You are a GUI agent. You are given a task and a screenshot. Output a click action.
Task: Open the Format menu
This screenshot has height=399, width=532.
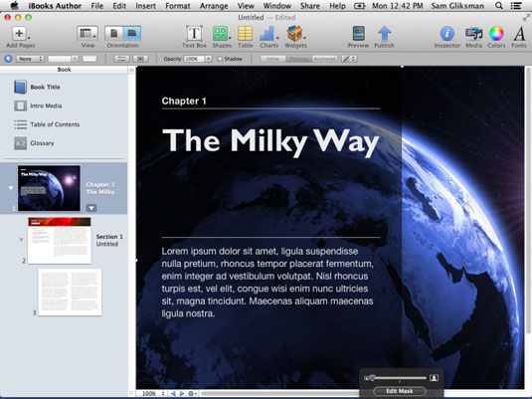point(178,6)
